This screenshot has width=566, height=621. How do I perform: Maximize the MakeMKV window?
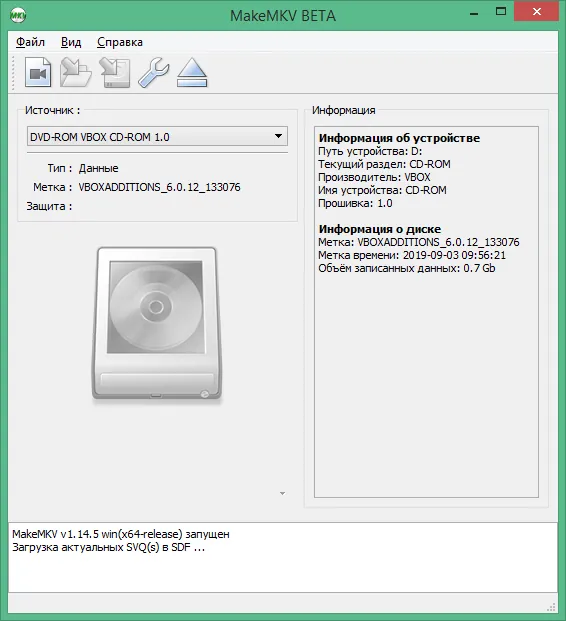501,12
